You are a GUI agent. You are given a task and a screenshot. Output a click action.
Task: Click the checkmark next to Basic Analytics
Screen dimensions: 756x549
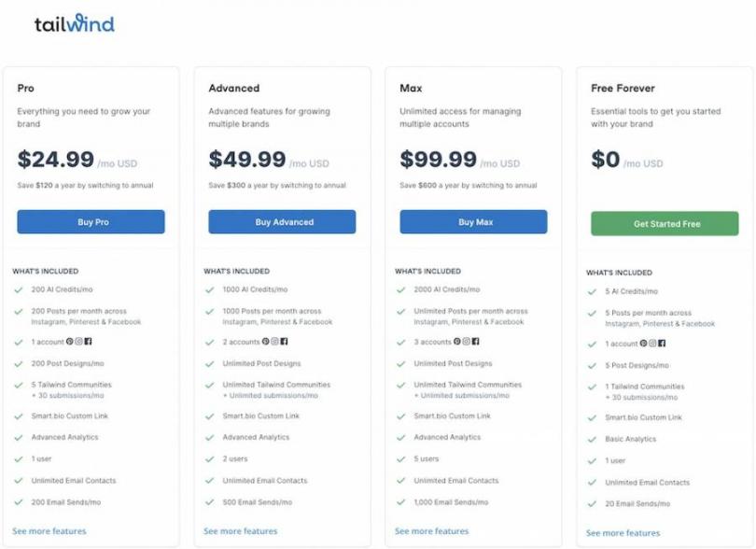592,439
